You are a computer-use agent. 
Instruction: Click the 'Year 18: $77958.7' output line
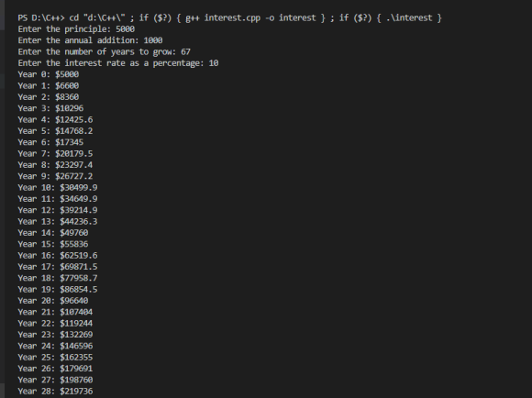click(x=58, y=278)
